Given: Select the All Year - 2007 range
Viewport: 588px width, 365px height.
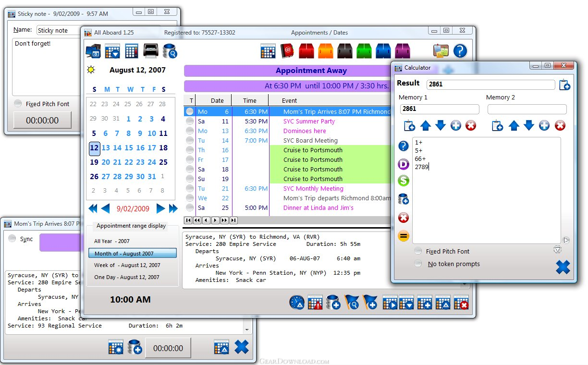Looking at the screenshot, I should 112,242.
